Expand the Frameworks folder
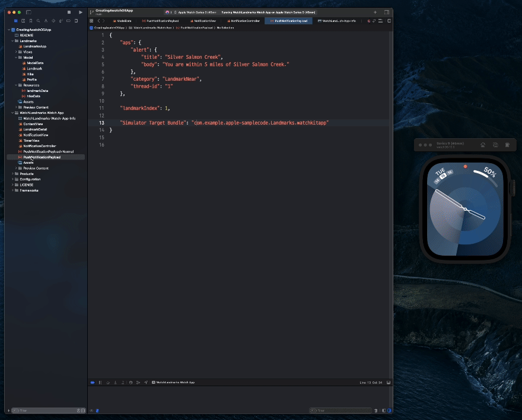The height and width of the screenshot is (420, 522). point(12,190)
